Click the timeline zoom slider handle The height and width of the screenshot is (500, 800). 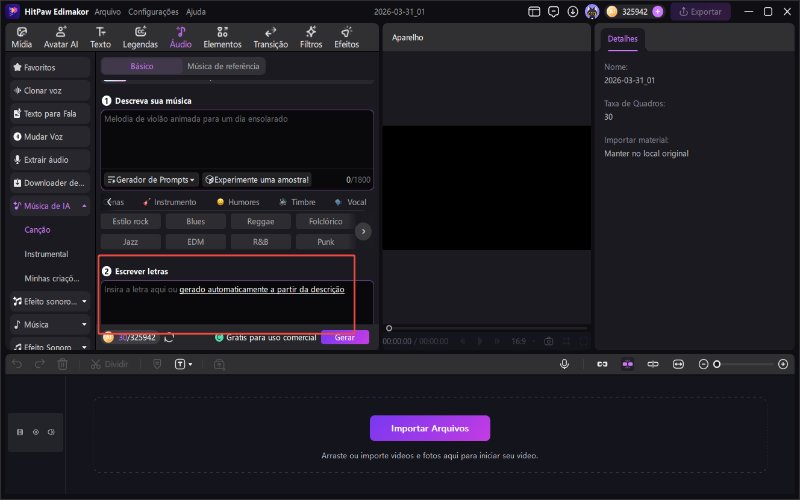[x=716, y=365]
